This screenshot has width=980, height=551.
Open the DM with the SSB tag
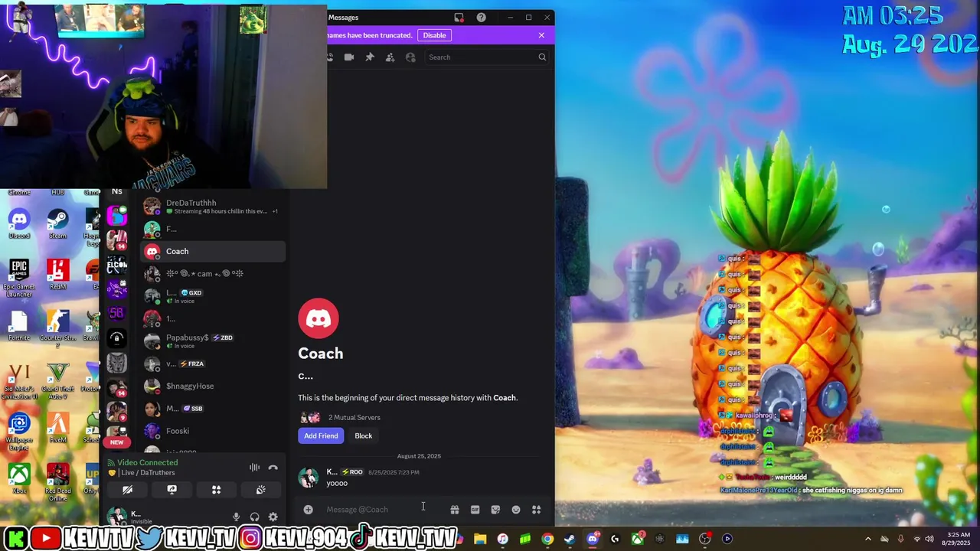point(213,409)
